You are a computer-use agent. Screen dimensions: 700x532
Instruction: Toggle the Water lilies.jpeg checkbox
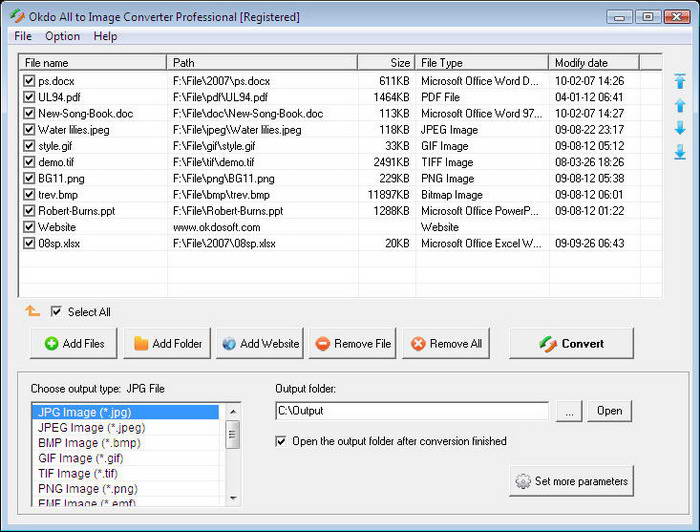click(x=29, y=129)
